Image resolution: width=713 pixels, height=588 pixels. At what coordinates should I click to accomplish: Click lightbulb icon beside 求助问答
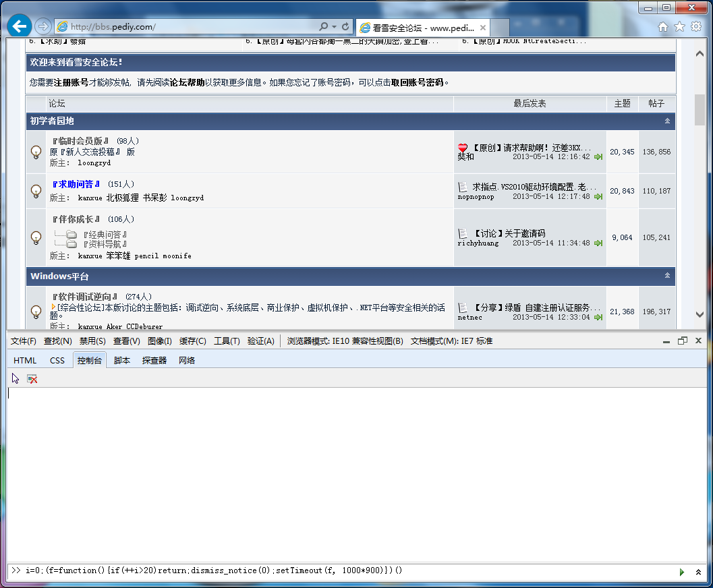36,191
